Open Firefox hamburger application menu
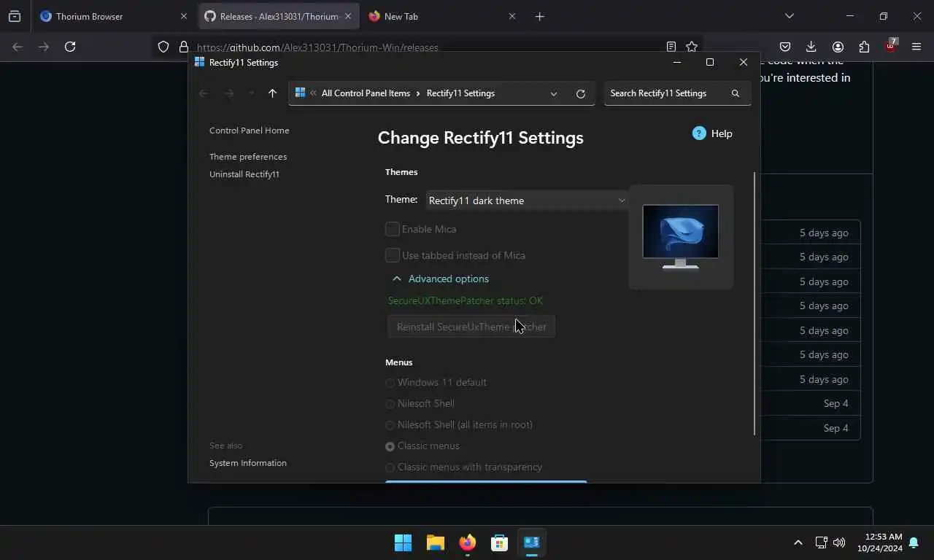The image size is (934, 560). tap(916, 47)
